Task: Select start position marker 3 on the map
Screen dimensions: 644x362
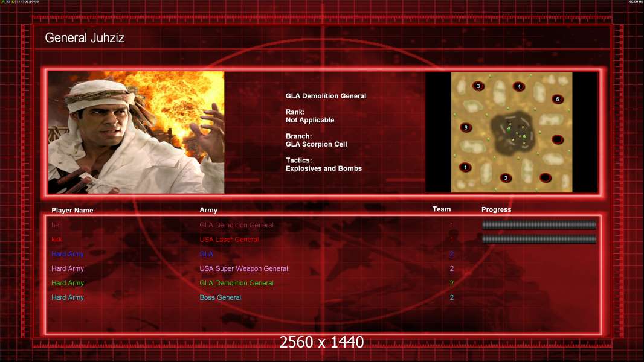Action: [x=478, y=86]
